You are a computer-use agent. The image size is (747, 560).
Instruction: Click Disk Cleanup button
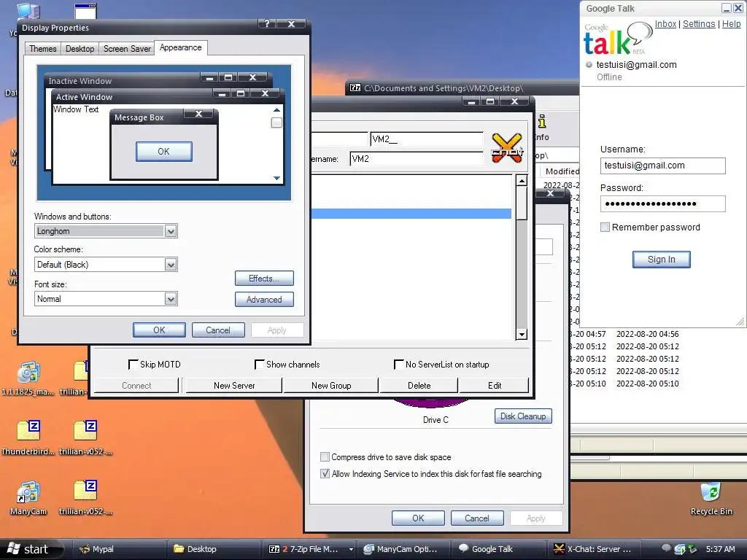point(523,416)
